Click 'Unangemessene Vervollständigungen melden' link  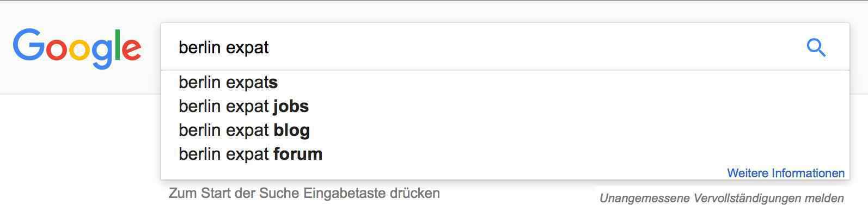click(x=722, y=198)
